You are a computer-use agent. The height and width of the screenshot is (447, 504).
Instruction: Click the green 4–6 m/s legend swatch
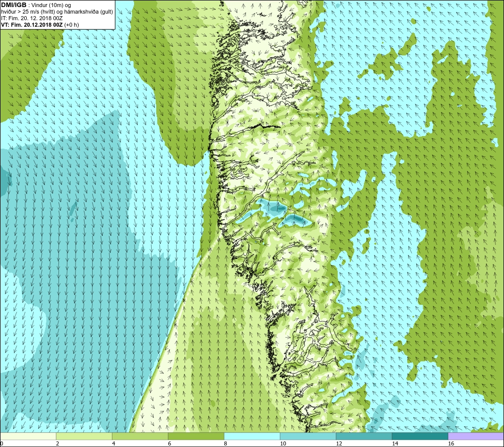point(140,436)
